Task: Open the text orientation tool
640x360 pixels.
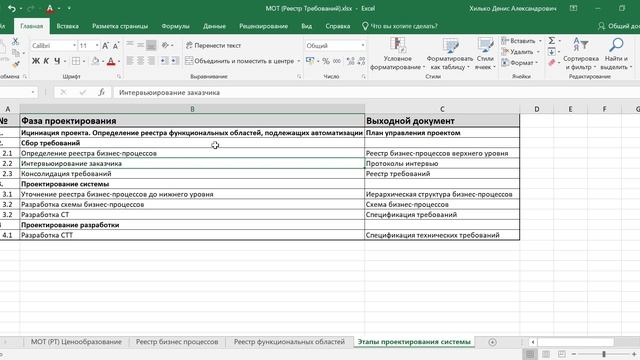Action: pyautogui.click(x=165, y=45)
